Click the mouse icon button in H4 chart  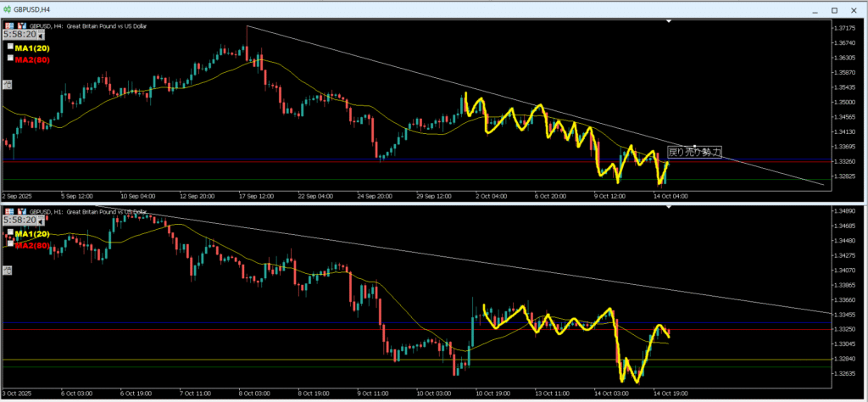click(8, 84)
